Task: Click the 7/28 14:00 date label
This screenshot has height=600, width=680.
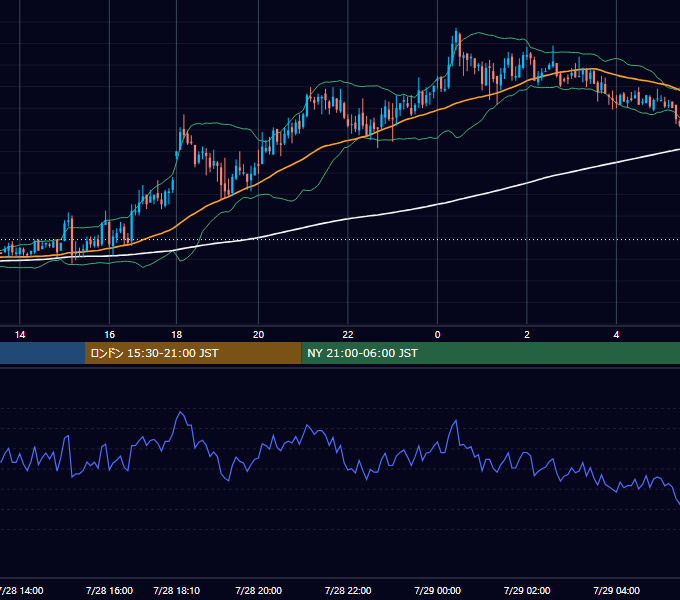Action: [x=21, y=590]
